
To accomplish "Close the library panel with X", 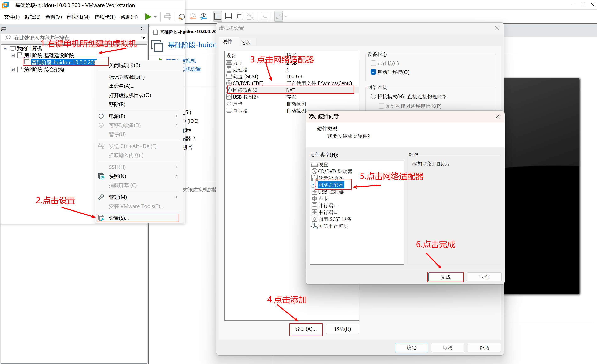I will click(x=143, y=29).
